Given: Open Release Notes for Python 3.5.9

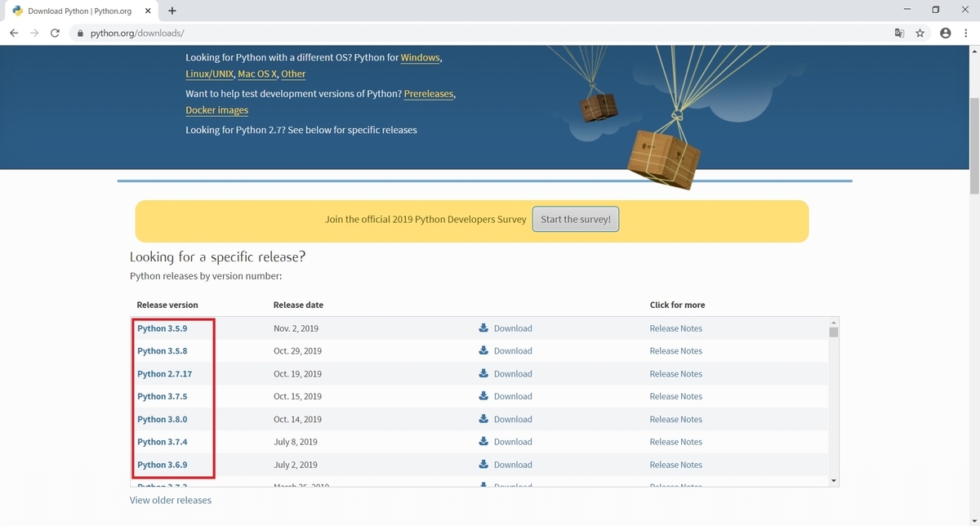Looking at the screenshot, I should tap(675, 328).
